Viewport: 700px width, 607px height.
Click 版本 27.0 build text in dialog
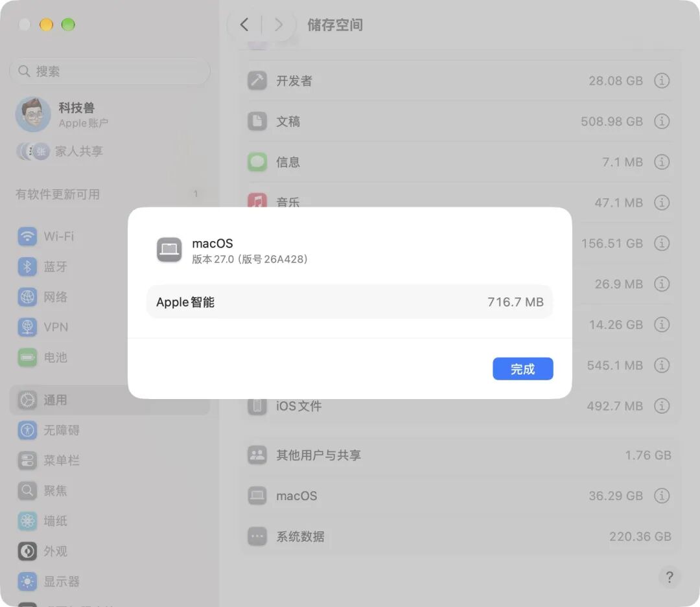[x=250, y=259]
